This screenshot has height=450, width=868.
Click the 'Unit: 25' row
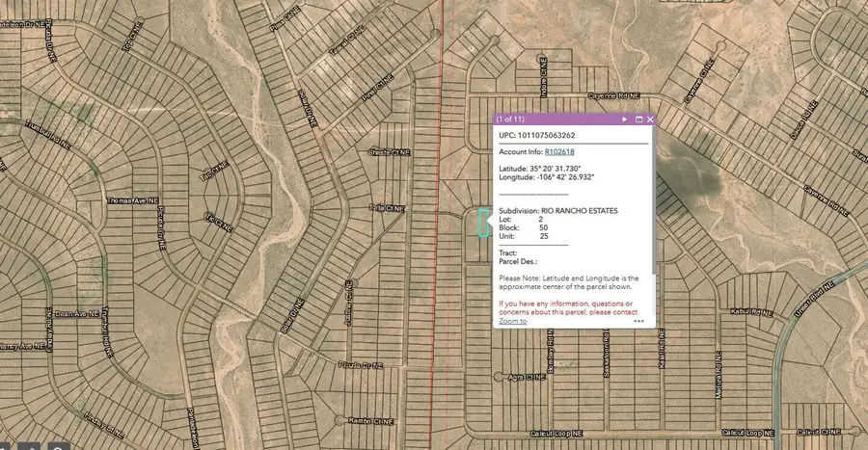coord(523,236)
